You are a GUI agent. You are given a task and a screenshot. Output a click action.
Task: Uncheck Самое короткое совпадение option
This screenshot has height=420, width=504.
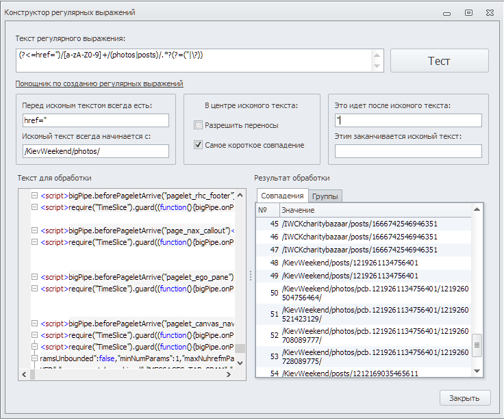199,145
